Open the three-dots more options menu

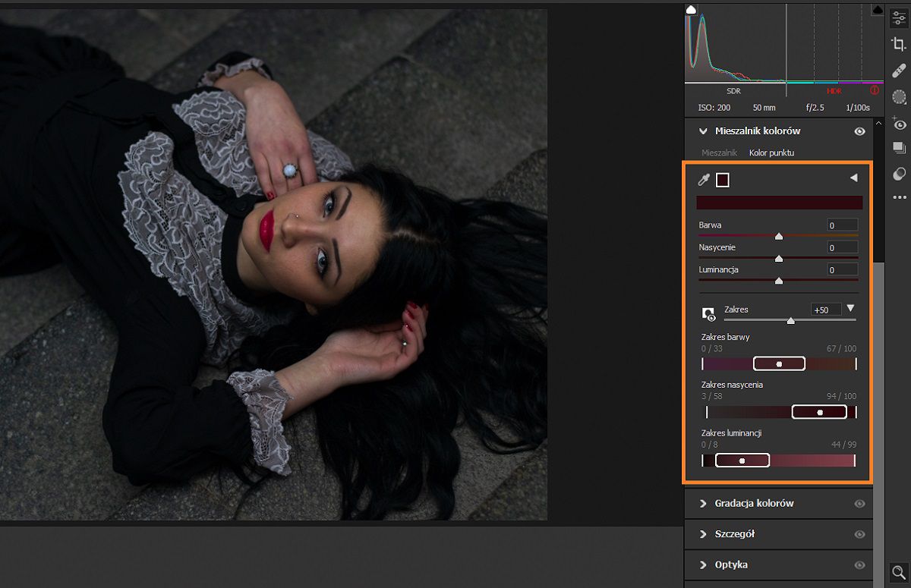[x=899, y=198]
